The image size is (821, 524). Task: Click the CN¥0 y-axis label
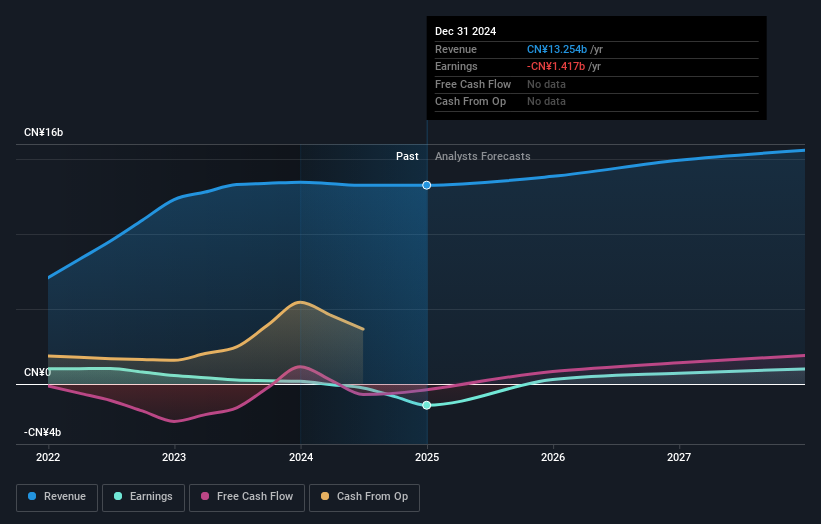point(38,372)
